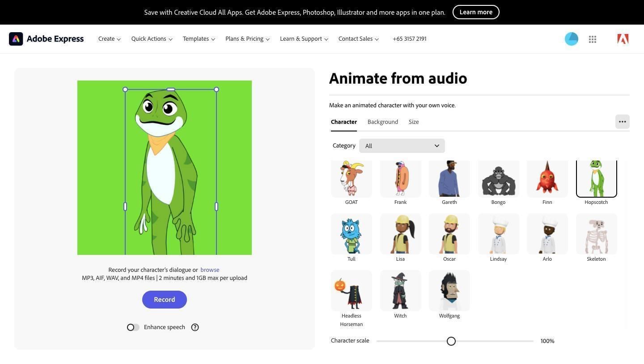
Task: Pick the Oscar character
Action: (449, 234)
